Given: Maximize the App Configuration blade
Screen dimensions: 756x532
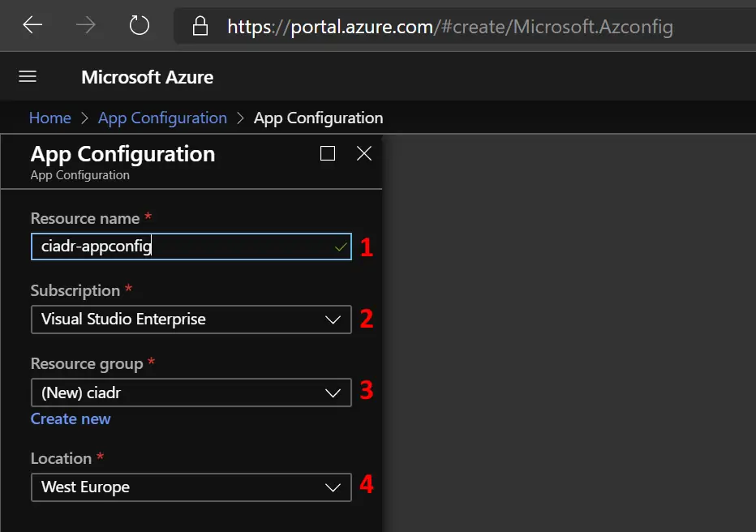Looking at the screenshot, I should point(328,153).
